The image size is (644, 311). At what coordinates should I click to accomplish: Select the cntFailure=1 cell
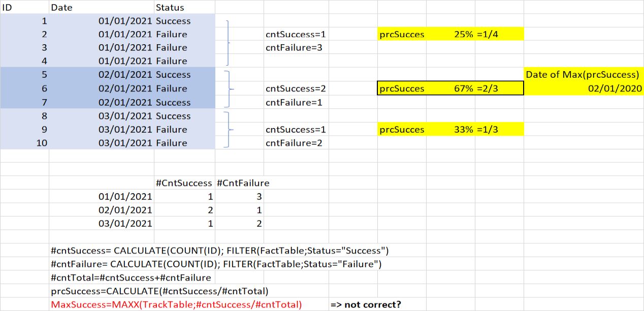[296, 102]
